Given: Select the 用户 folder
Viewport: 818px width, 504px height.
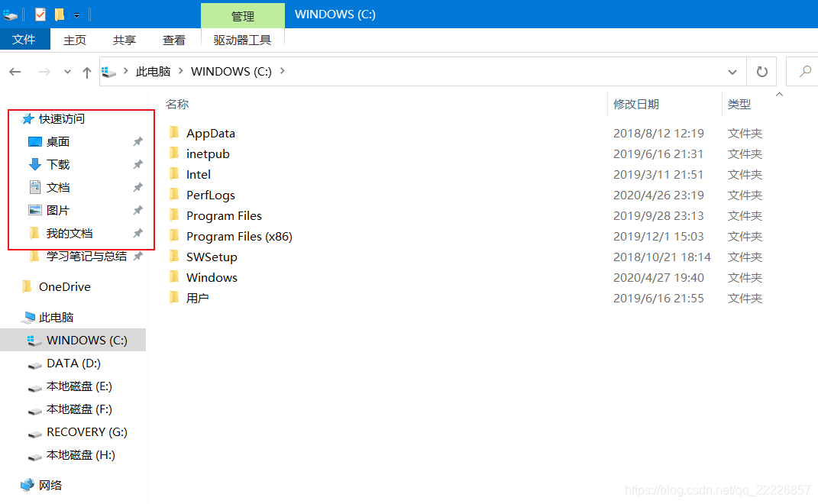Looking at the screenshot, I should (197, 299).
